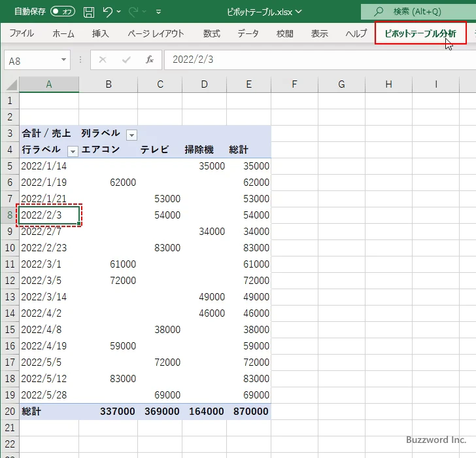
Task: Click the 337000 total for エアコン
Action: [109, 412]
